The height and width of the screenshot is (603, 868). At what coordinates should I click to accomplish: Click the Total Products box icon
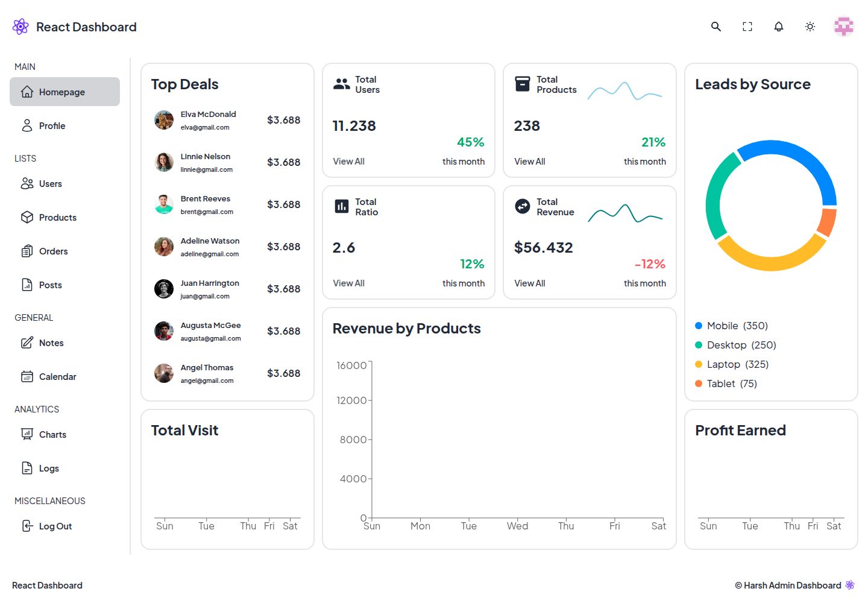(523, 84)
